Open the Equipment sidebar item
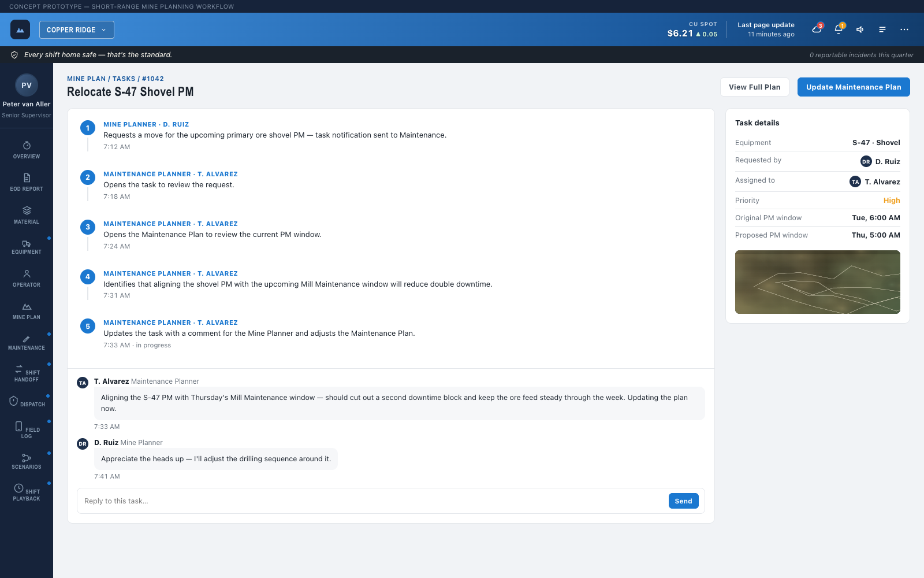This screenshot has height=578, width=924. 27,247
